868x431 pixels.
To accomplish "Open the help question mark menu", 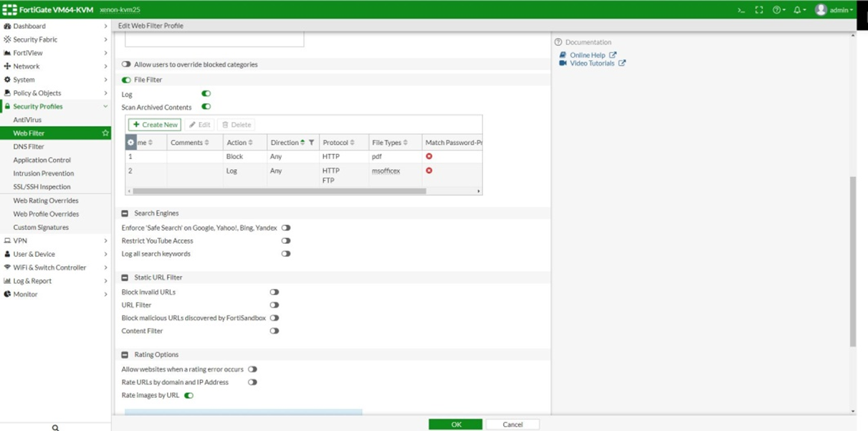I will [778, 10].
